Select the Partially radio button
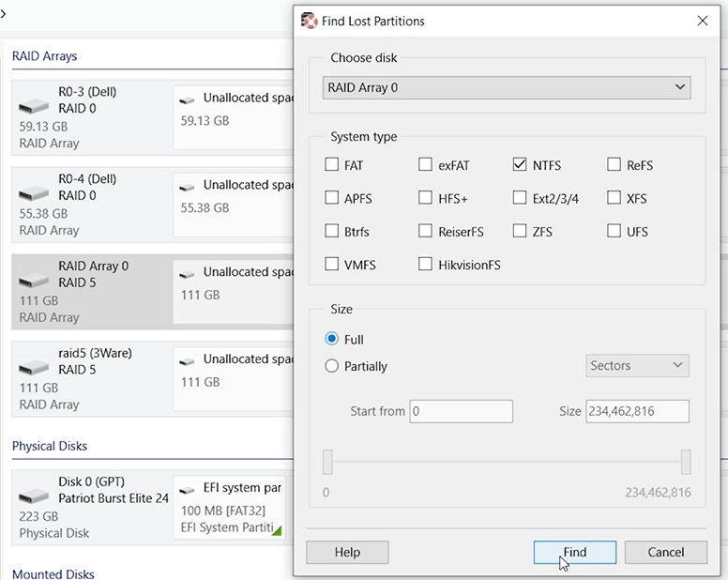The height and width of the screenshot is (580, 728). [331, 366]
